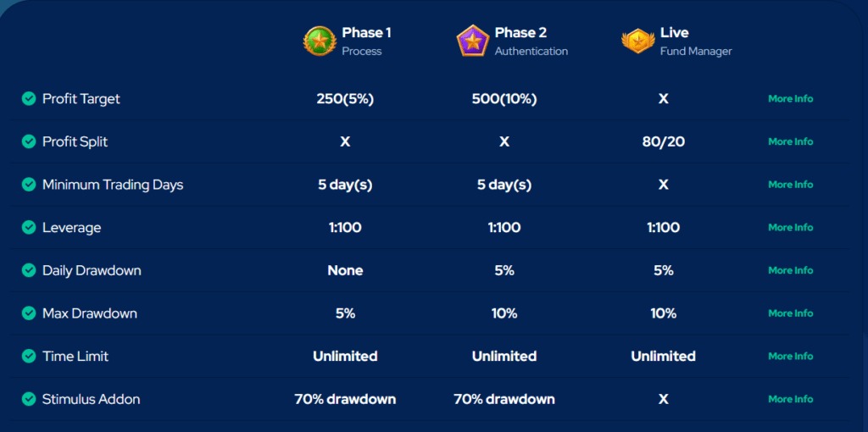Image resolution: width=868 pixels, height=432 pixels.
Task: Expand More Info for Max Drawdown
Action: tap(790, 313)
